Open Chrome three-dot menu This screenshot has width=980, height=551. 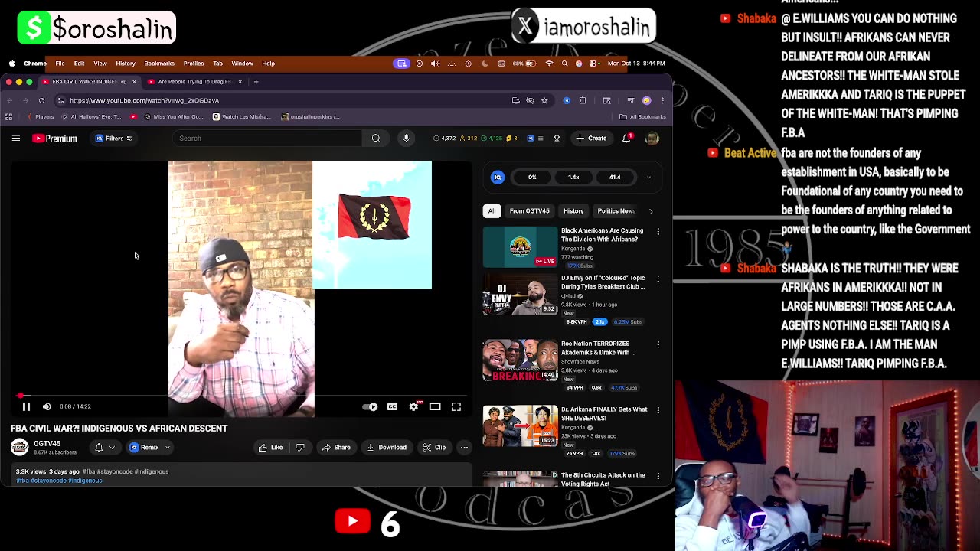pyautogui.click(x=662, y=100)
